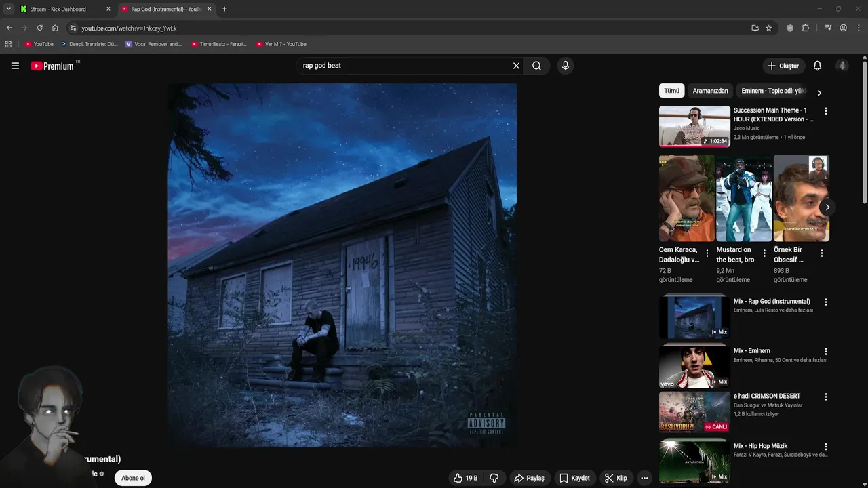868x488 pixels.
Task: Like the video showing 19 B
Action: pyautogui.click(x=465, y=478)
